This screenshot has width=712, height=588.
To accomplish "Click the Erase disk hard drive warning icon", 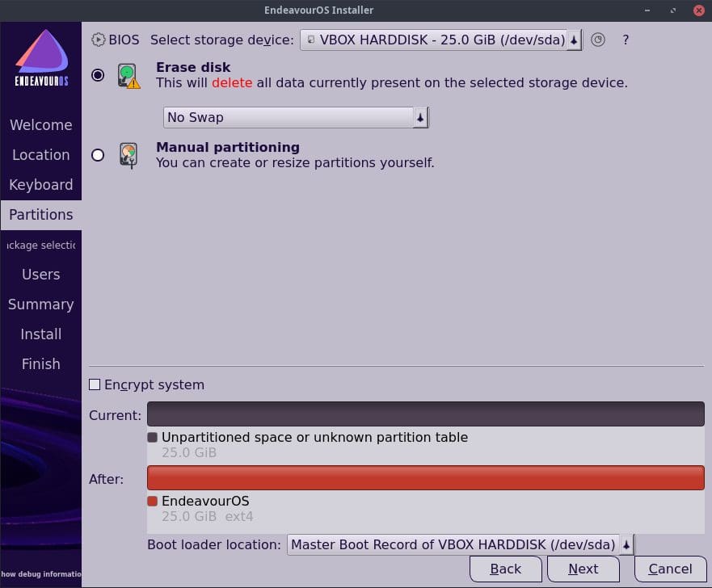I will 128,76.
